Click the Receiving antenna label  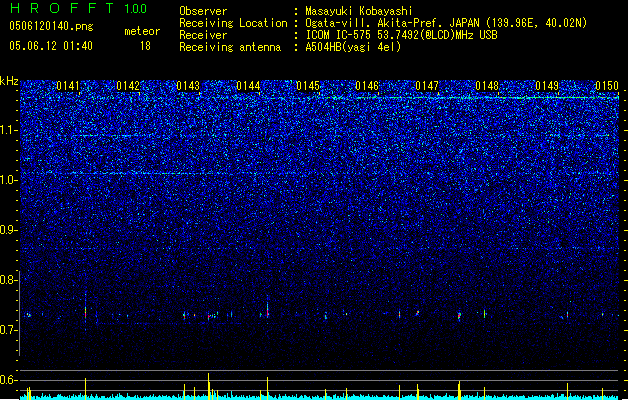point(230,47)
